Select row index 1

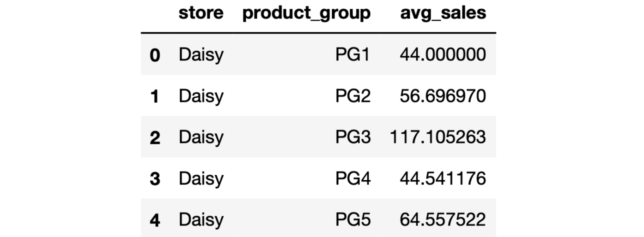click(x=155, y=96)
